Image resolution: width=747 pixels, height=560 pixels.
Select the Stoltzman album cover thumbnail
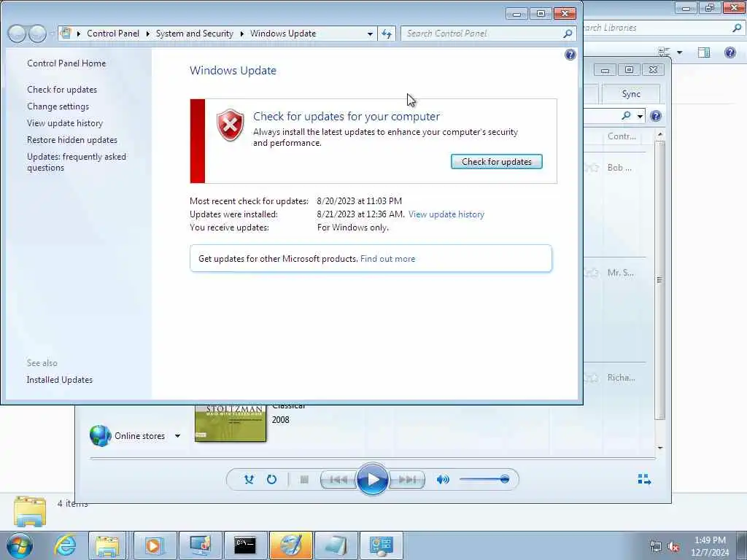point(231,424)
